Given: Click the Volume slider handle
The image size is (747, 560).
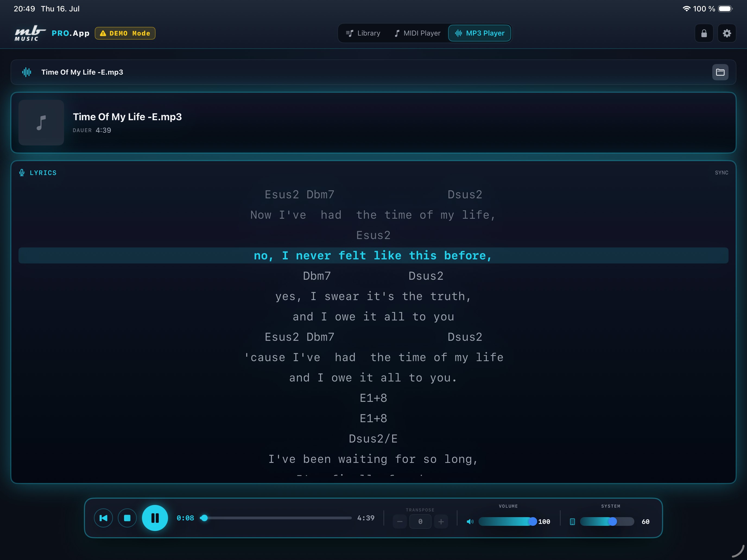Looking at the screenshot, I should tap(533, 521).
